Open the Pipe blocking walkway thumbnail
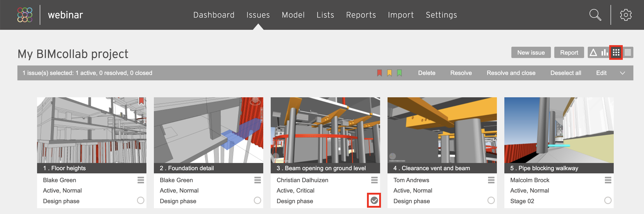 click(559, 130)
